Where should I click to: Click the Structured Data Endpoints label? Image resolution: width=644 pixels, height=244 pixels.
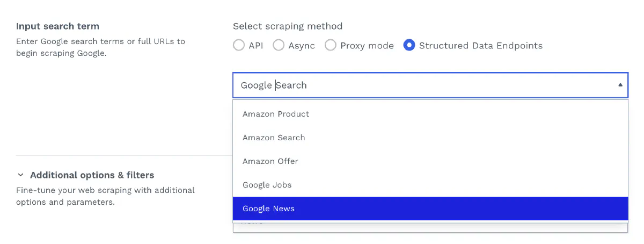481,46
